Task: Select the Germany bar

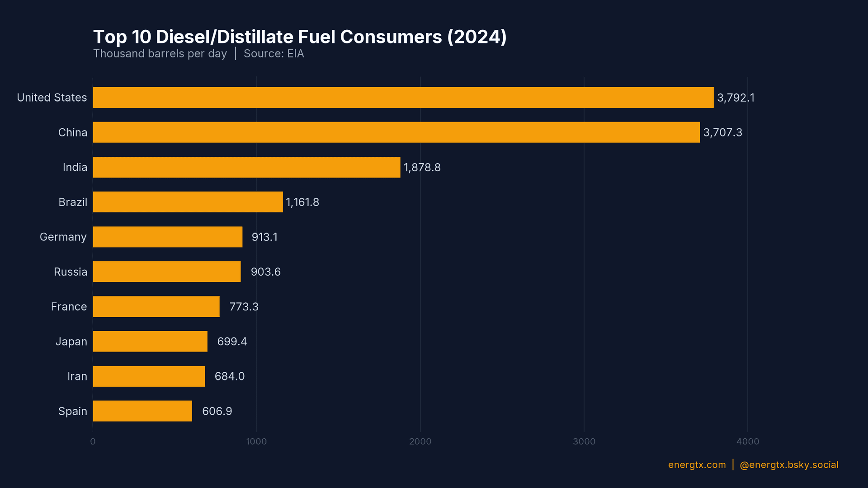Action: click(167, 237)
